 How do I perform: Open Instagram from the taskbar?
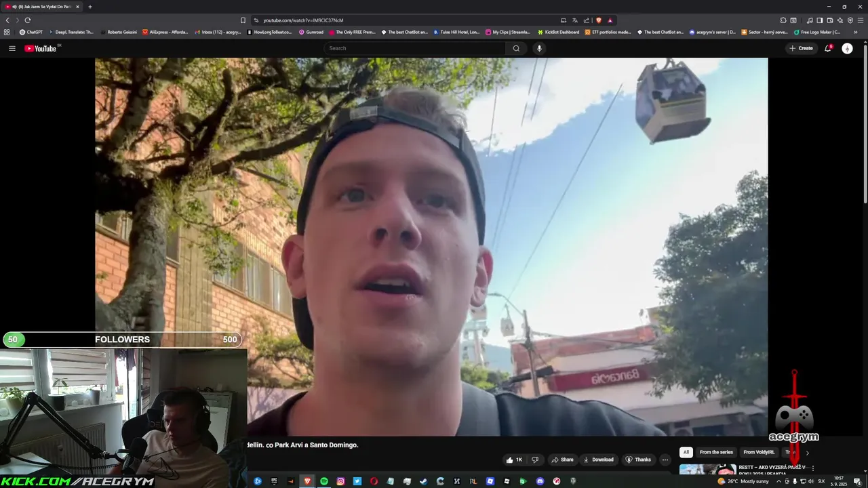click(x=340, y=481)
